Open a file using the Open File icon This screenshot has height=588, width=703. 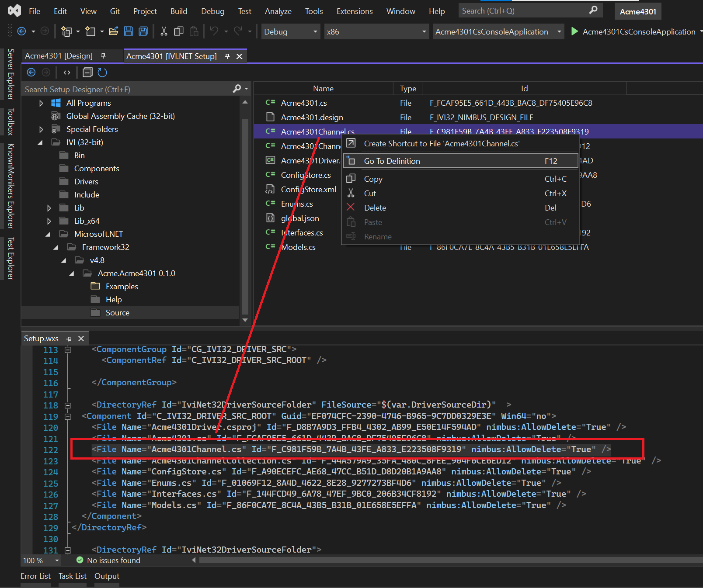114,31
